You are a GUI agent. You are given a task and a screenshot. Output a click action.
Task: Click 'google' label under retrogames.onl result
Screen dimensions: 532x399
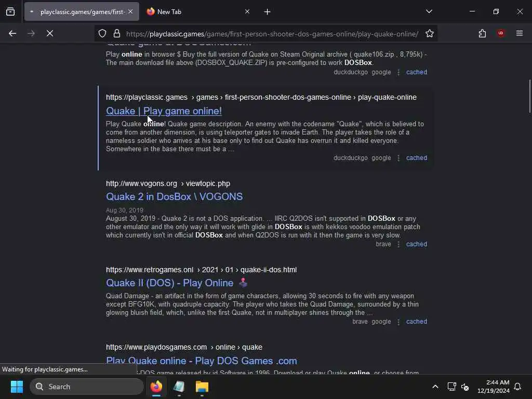[x=381, y=321]
